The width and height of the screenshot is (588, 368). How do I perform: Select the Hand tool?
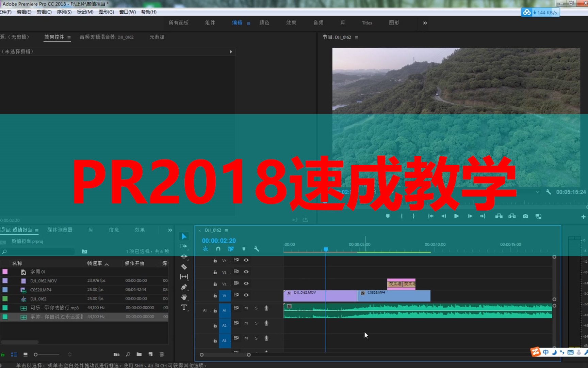click(184, 297)
